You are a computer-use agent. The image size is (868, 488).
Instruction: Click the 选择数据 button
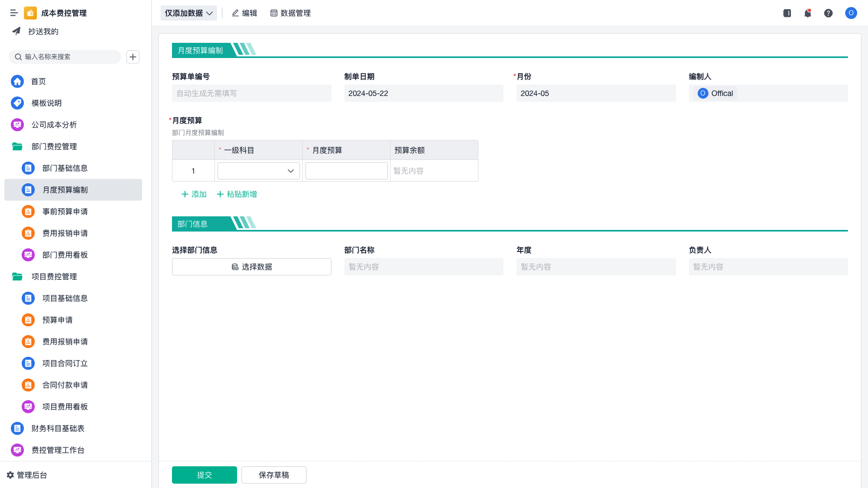coord(252,267)
